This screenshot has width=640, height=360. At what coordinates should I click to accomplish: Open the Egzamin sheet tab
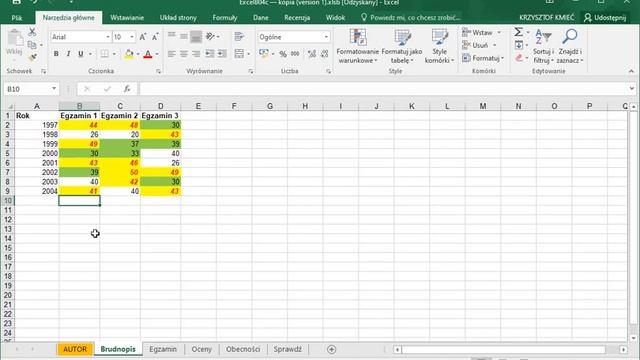coord(163,349)
